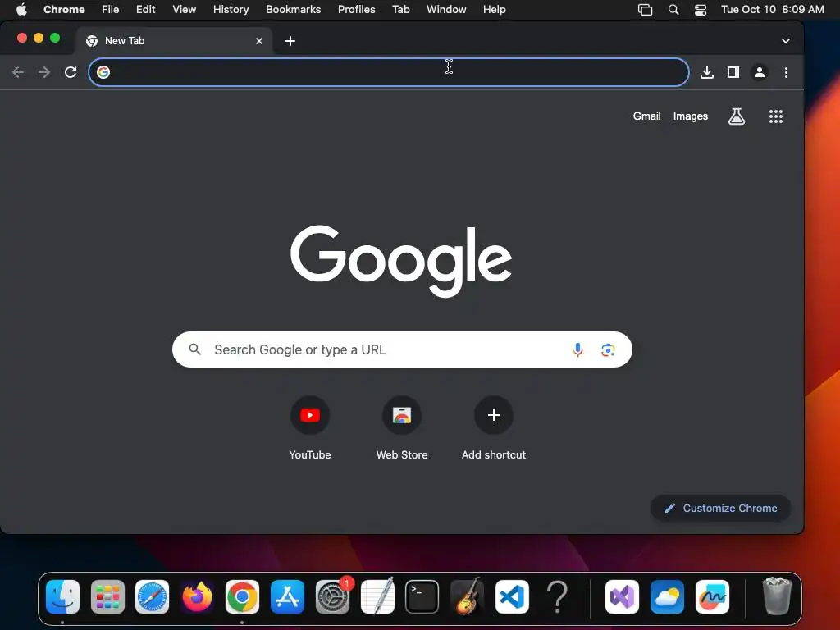Viewport: 840px width, 630px height.
Task: Open a new tab with plus button
Action: 290,41
